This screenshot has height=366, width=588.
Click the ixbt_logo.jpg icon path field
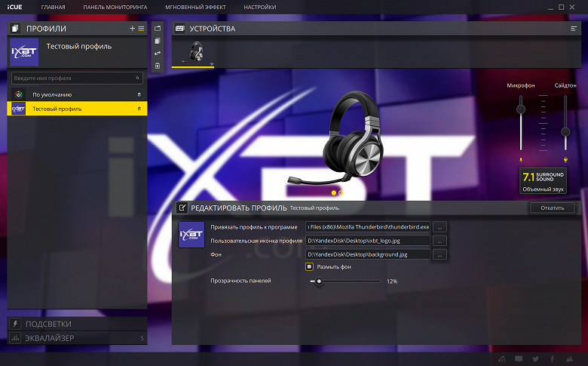pyautogui.click(x=368, y=241)
